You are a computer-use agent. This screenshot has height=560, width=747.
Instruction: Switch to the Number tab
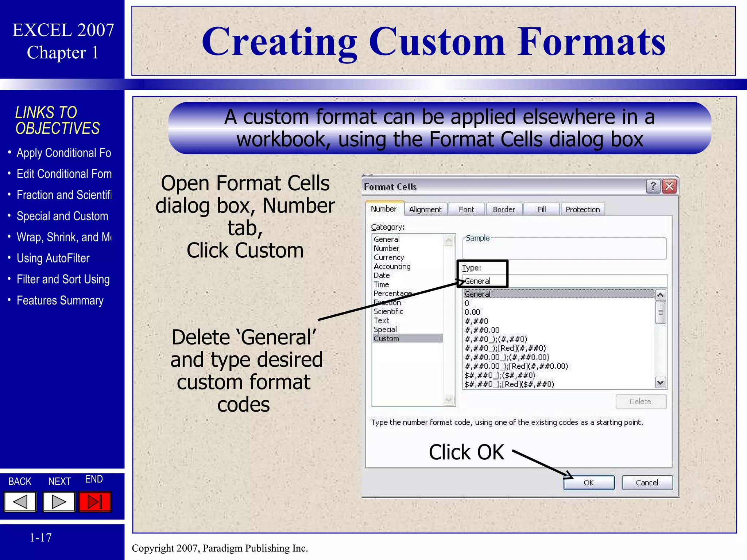tap(384, 209)
